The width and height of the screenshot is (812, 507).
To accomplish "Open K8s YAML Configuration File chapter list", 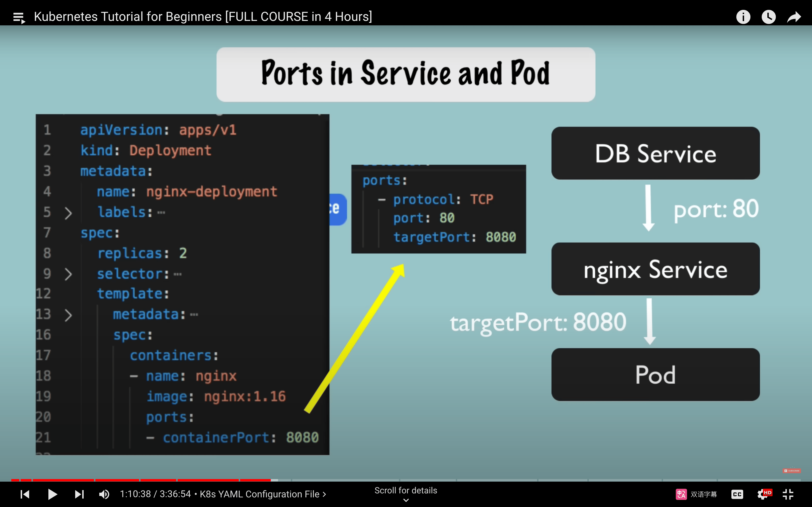I will coord(263,494).
